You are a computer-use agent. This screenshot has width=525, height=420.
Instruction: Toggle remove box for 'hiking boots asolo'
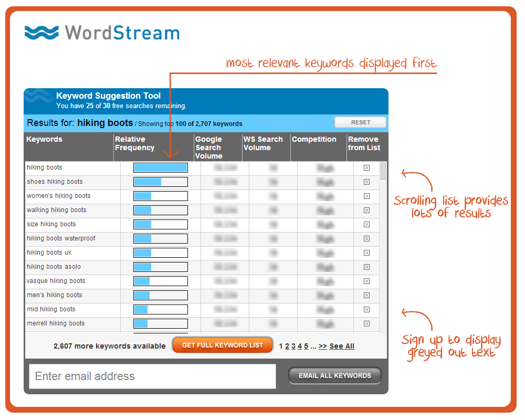(x=366, y=267)
